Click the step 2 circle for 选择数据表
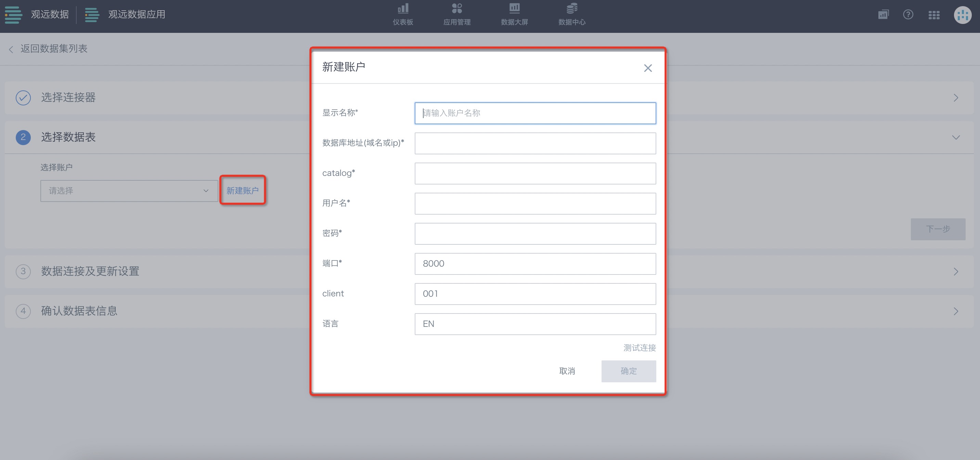Image resolution: width=980 pixels, height=460 pixels. (23, 137)
